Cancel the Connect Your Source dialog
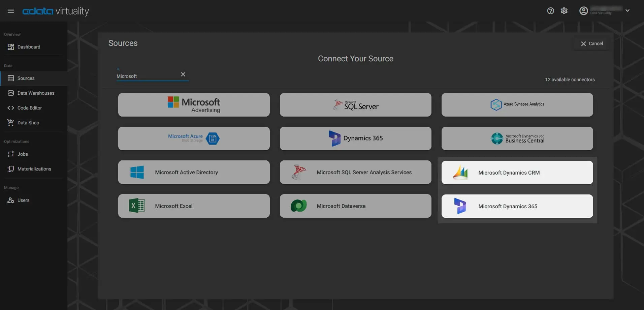This screenshot has width=644, height=310. pyautogui.click(x=592, y=44)
